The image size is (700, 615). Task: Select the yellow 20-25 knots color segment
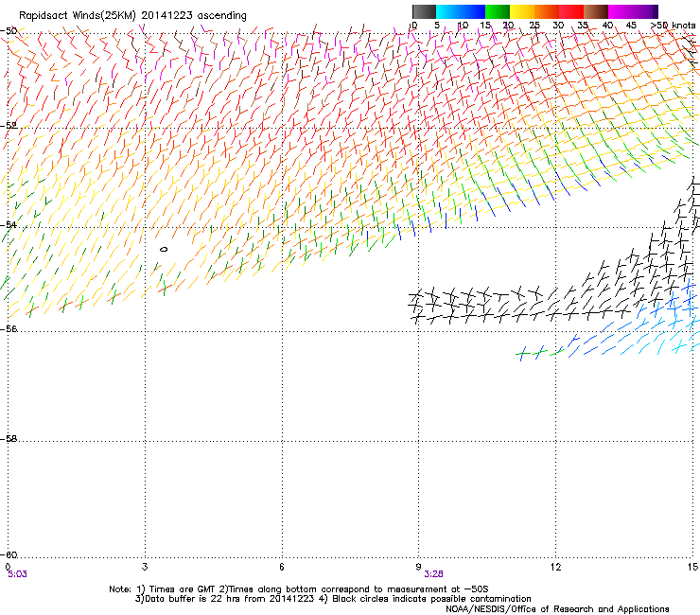[522, 11]
